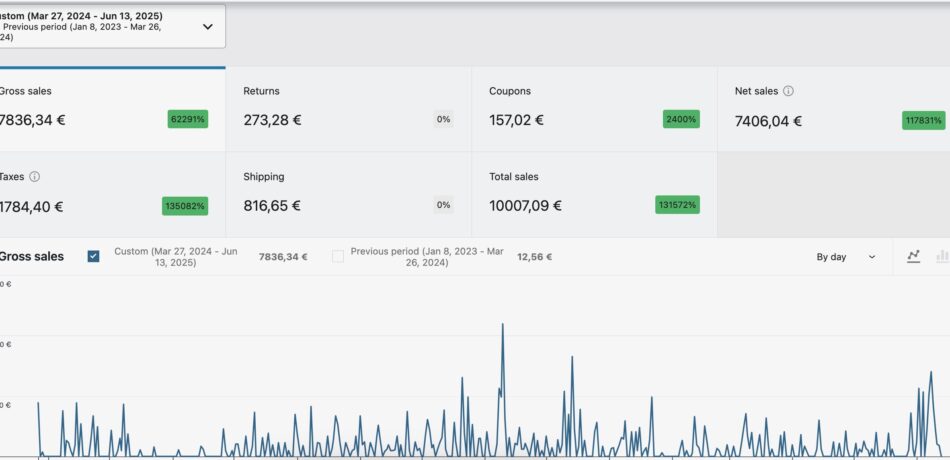Switch to bar chart view
The width and height of the screenshot is (950, 460).
941,257
